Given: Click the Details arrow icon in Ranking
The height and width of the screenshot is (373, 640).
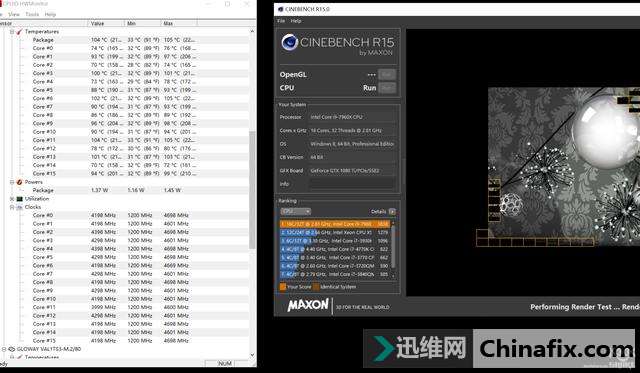Looking at the screenshot, I should pos(392,211).
